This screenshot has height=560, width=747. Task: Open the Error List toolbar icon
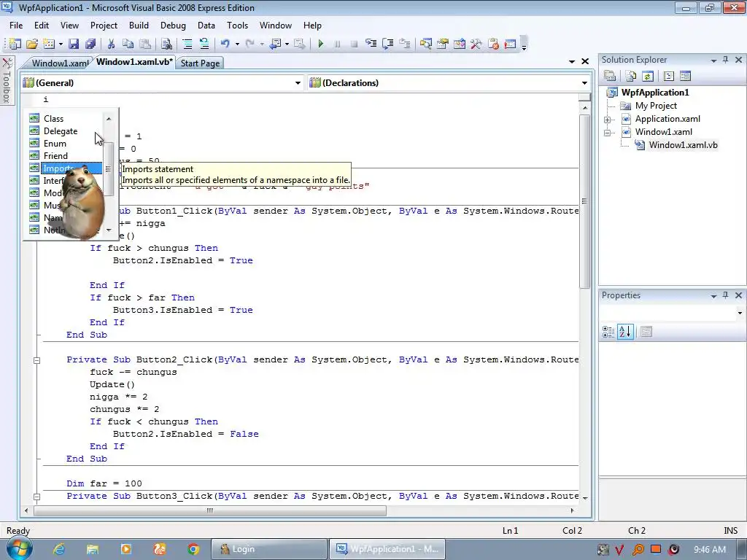pyautogui.click(x=493, y=44)
